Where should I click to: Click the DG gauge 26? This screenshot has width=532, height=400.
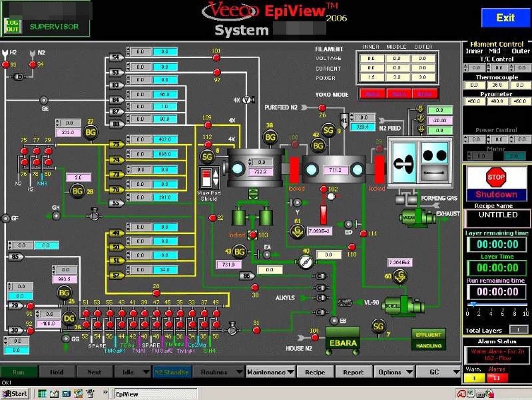69,319
